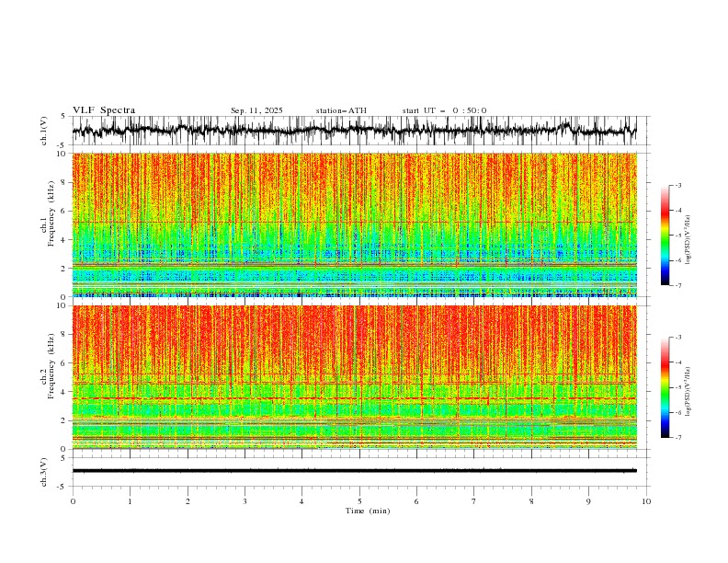Click the ch.2 spectrogram color scale bar
The width and height of the screenshot is (728, 563).
pyautogui.click(x=665, y=387)
